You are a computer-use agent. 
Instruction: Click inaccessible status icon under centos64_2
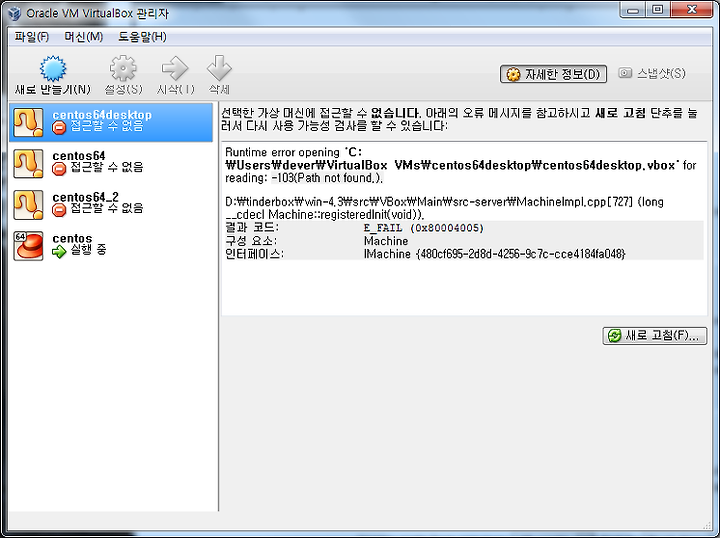[59, 210]
